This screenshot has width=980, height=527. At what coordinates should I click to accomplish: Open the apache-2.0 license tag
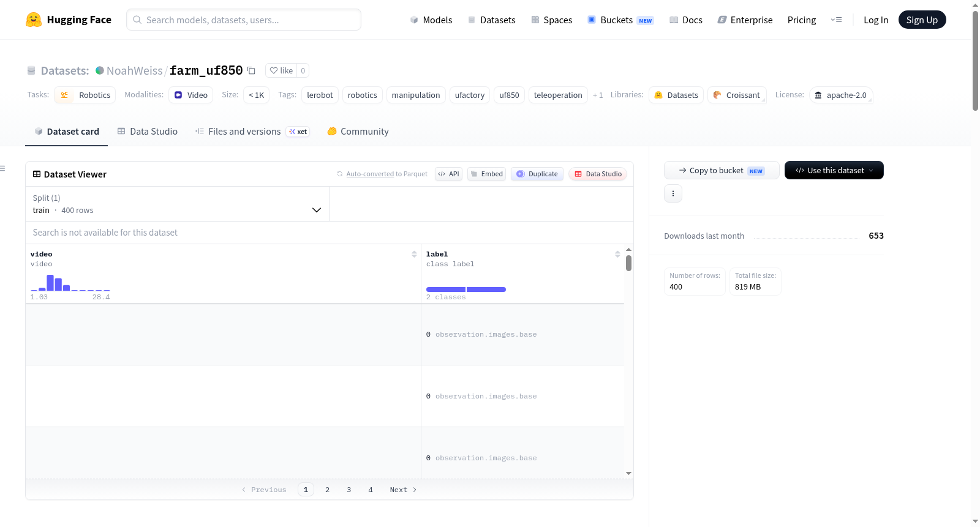click(841, 95)
